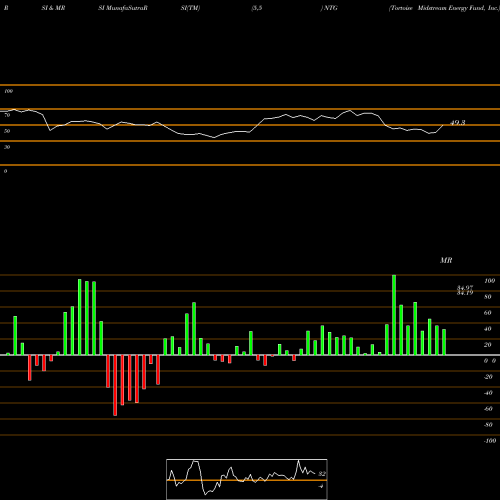
Task: Click 'Tortoise Midstream Energy Fund, Inc.' title
Action: [444, 8]
